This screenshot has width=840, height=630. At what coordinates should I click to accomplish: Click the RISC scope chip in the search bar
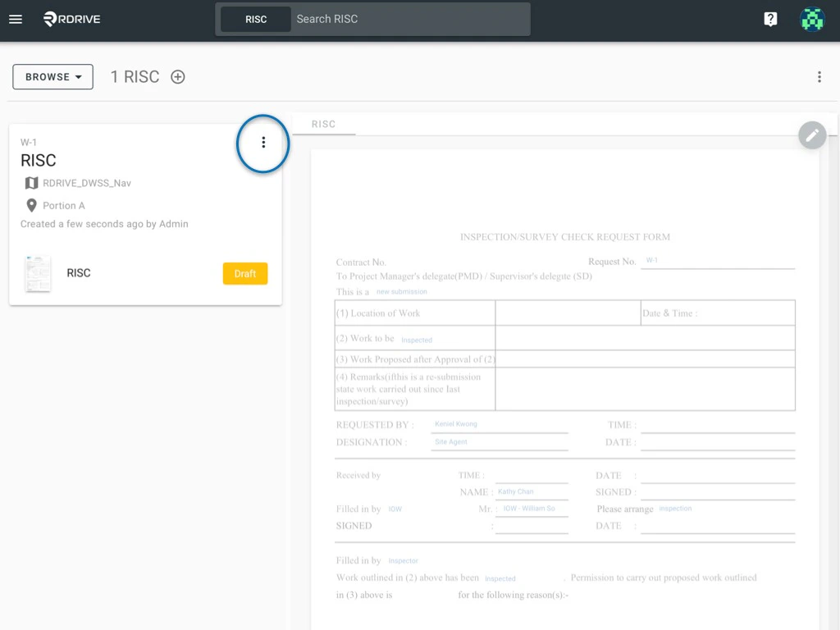point(255,19)
